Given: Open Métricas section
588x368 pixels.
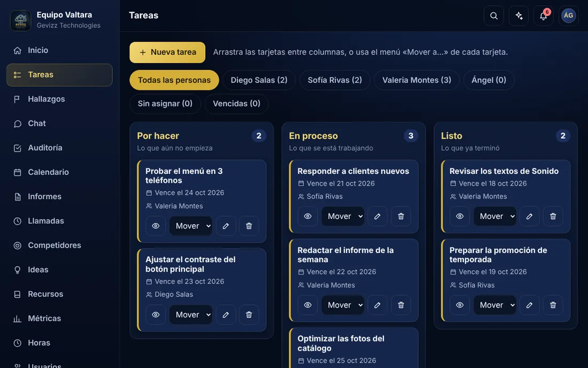Looking at the screenshot, I should pos(59,318).
